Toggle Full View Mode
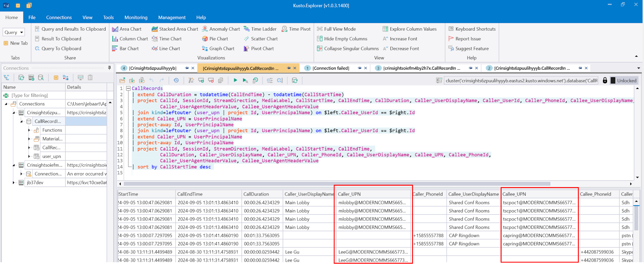The height and width of the screenshot is (264, 644). click(x=336, y=29)
